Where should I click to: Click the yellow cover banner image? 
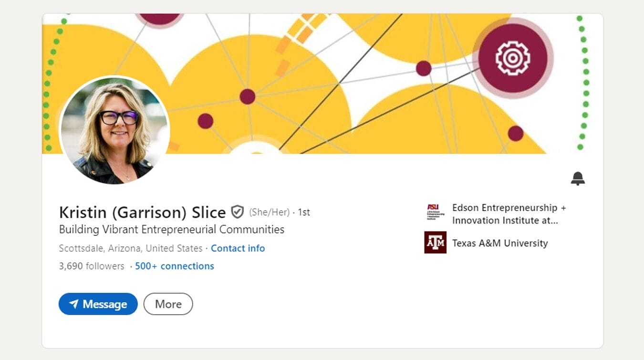(x=334, y=72)
